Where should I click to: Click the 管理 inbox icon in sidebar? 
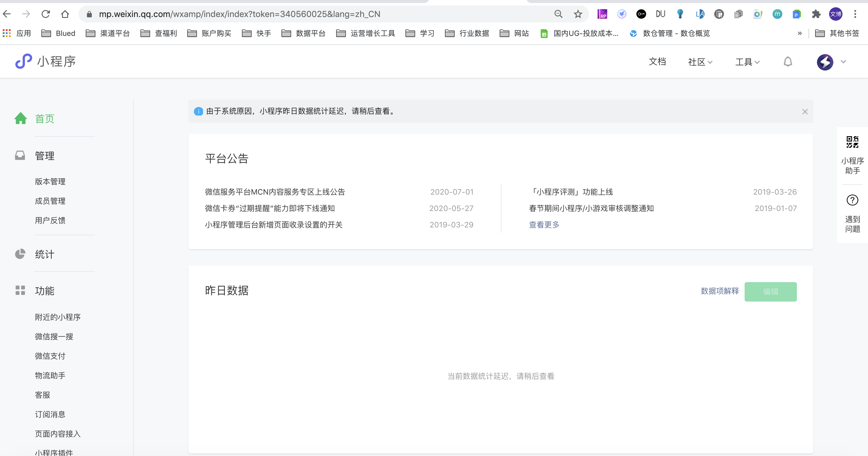point(20,155)
